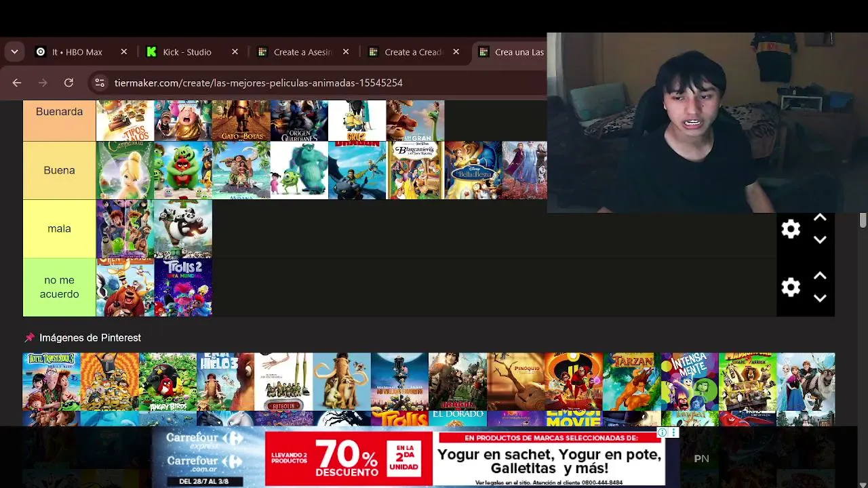Open settings gear for no me acuerdo tier

pyautogui.click(x=791, y=287)
